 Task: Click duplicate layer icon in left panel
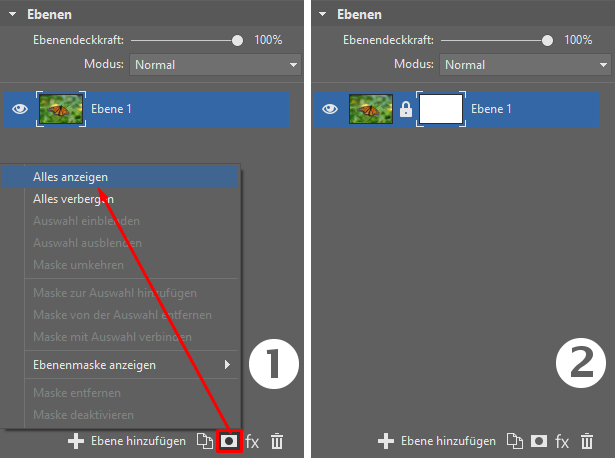point(205,441)
